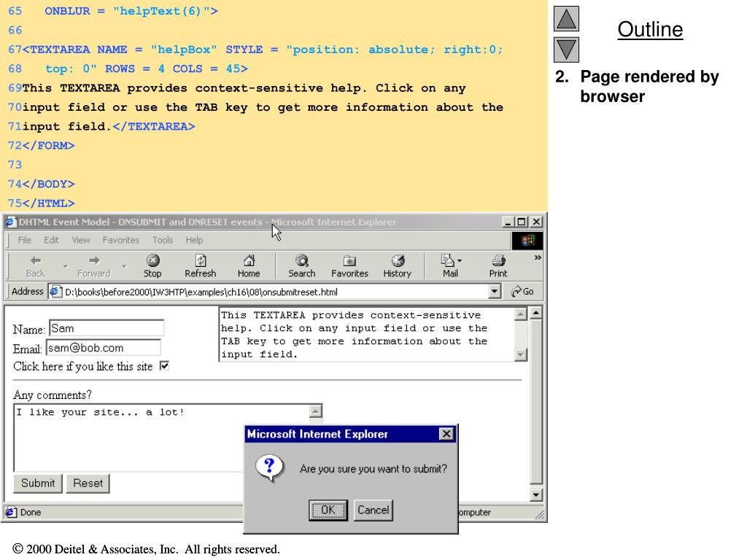This screenshot has height=560, width=747.
Task: Click the Reset button
Action: (x=88, y=483)
